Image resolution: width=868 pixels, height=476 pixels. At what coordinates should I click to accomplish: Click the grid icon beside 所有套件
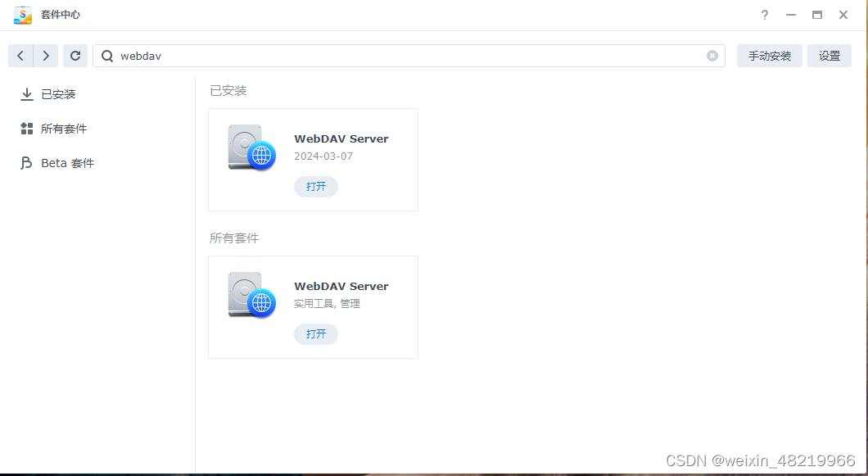coord(26,129)
